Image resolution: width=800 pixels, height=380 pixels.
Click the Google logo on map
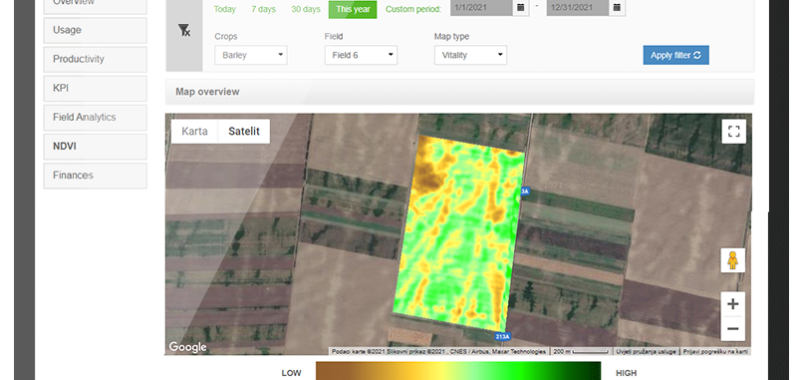point(188,347)
